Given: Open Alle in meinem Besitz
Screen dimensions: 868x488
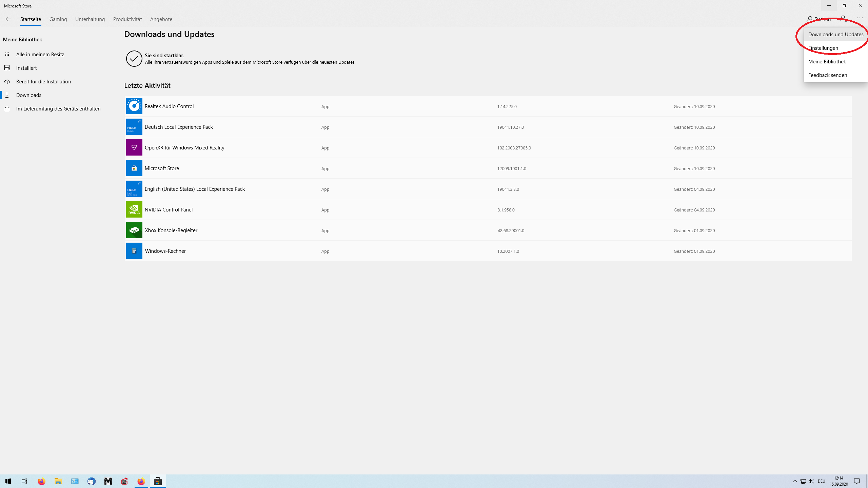Looking at the screenshot, I should [x=40, y=55].
